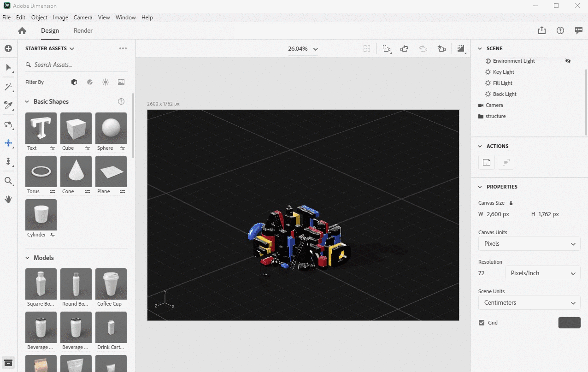Open the Camera menu
The height and width of the screenshot is (372, 588).
tap(83, 18)
